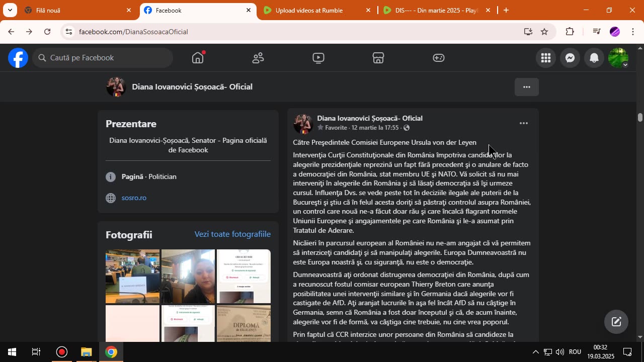Screen dimensions: 644x362
Task: Click page header profile picture
Action: (116, 87)
